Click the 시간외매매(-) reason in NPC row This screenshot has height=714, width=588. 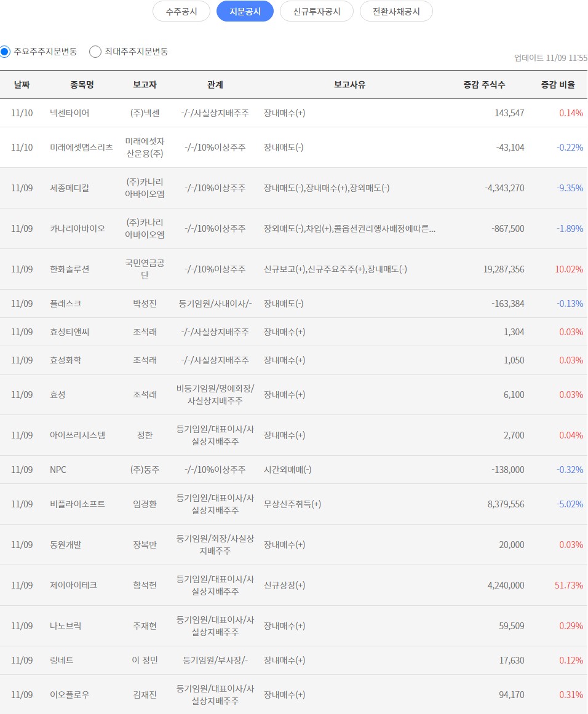[287, 470]
